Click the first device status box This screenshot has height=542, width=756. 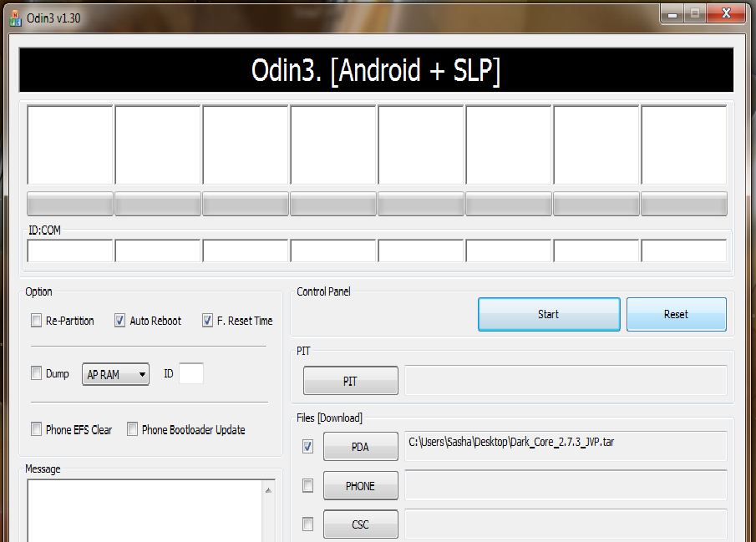coord(70,145)
